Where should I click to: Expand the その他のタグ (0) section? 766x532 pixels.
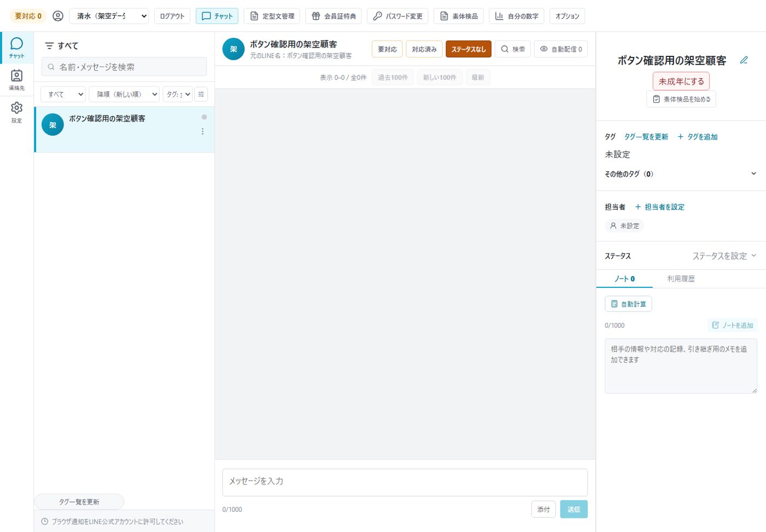coord(681,174)
